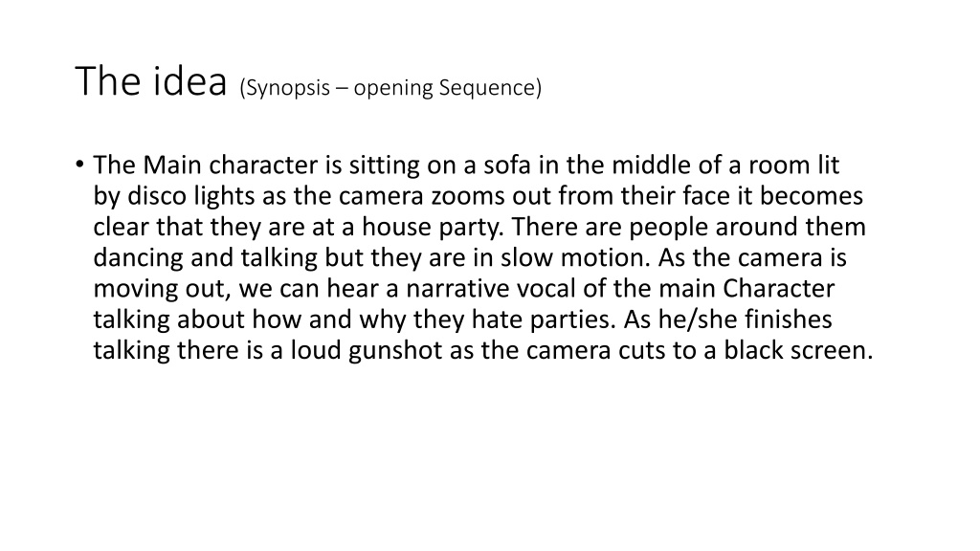The image size is (980, 551).
Task: Click the words "The Main character"
Action: point(206,165)
